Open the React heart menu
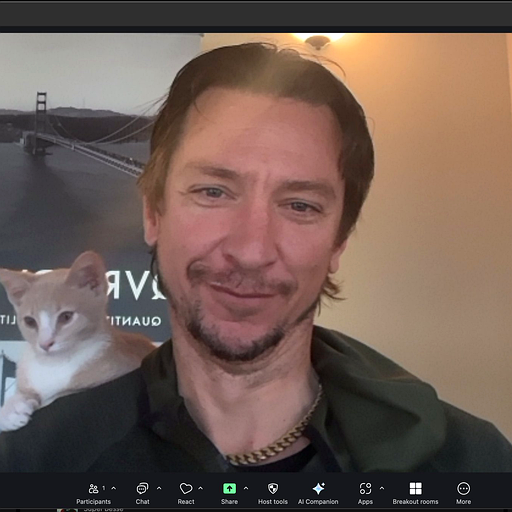This screenshot has width=512, height=512. (186, 494)
